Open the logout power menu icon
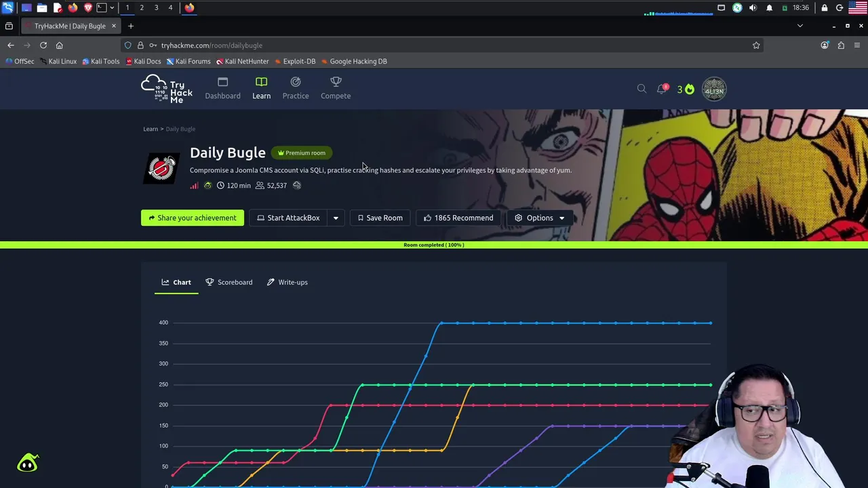This screenshot has width=868, height=488. pos(840,7)
